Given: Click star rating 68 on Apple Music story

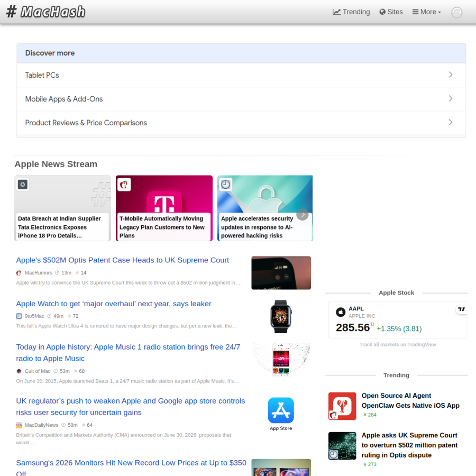Looking at the screenshot, I should (x=79, y=371).
